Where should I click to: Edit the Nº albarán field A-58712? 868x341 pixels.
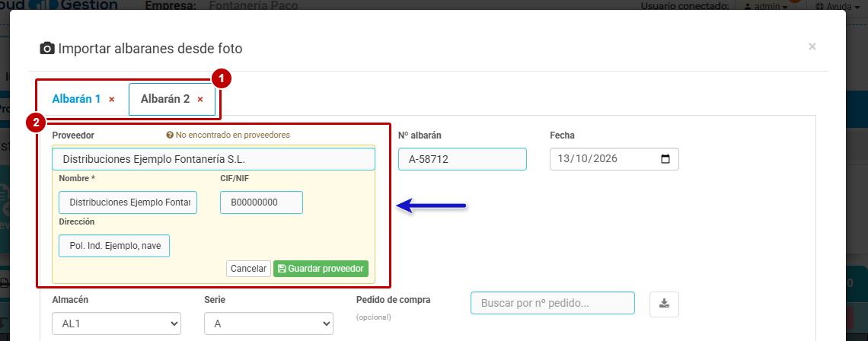pos(462,159)
